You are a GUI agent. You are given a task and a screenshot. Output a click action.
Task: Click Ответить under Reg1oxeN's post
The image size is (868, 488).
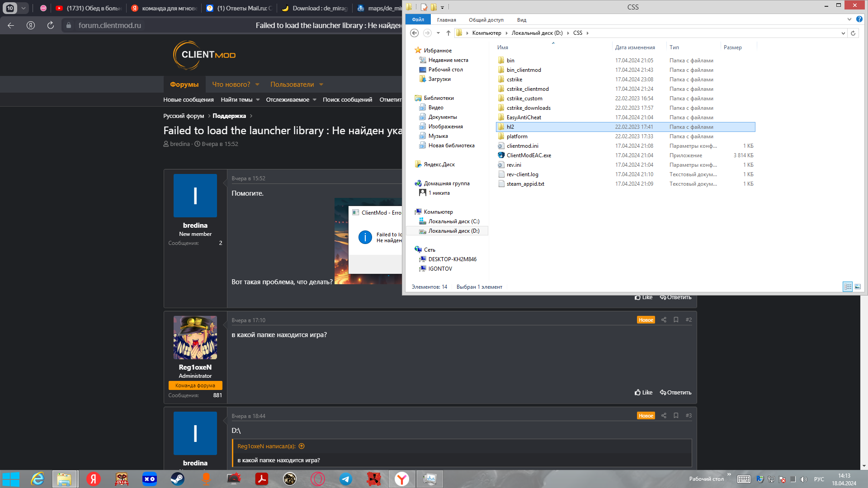tap(675, 393)
